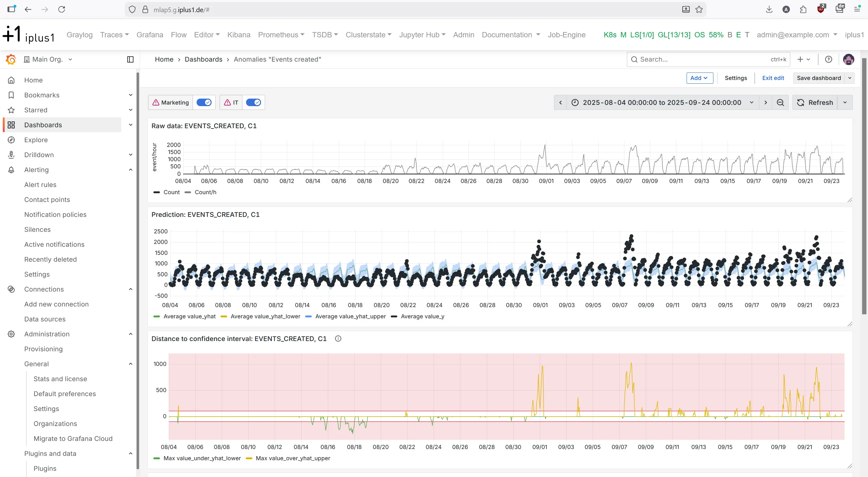This screenshot has width=868, height=477.
Task: Click the help question mark icon
Action: (828, 59)
